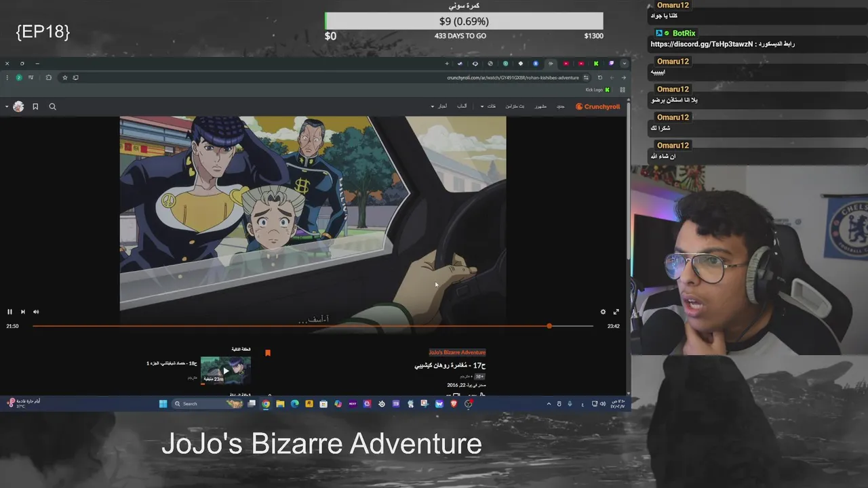Open Brave browser from the taskbar
Image resolution: width=868 pixels, height=488 pixels.
454,403
